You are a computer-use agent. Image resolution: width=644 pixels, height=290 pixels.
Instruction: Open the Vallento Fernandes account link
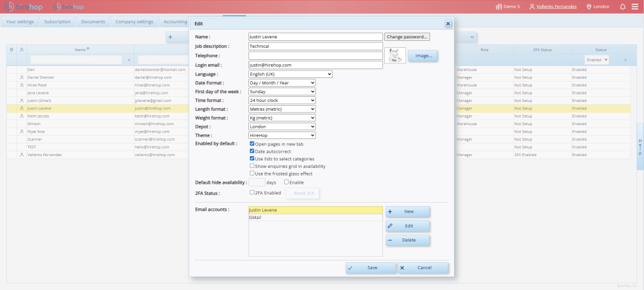pos(556,6)
